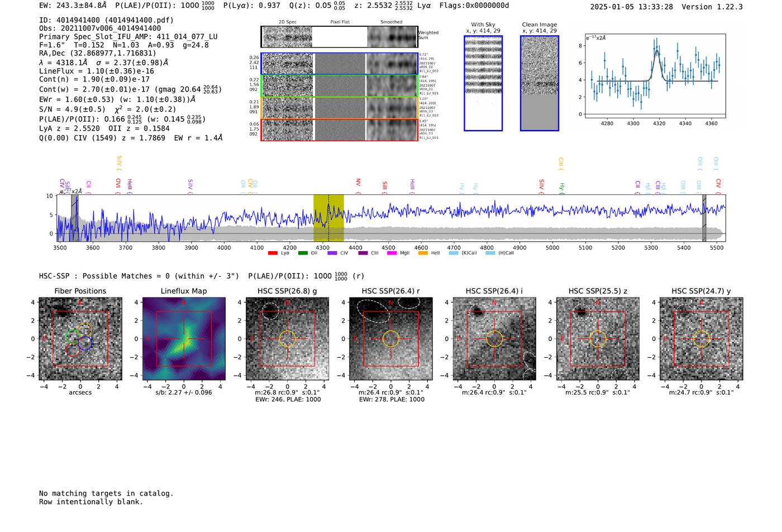
Task: Click the (K)CaII legend swatch
Action: tap(454, 253)
